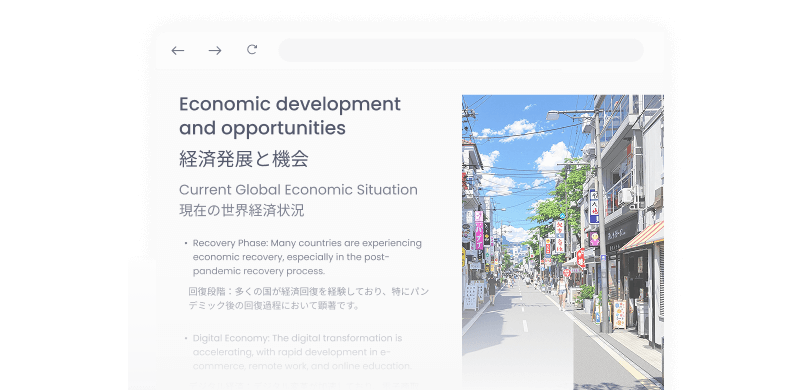
Task: Click the Digital Economy bullet paragraph
Action: pos(302,352)
